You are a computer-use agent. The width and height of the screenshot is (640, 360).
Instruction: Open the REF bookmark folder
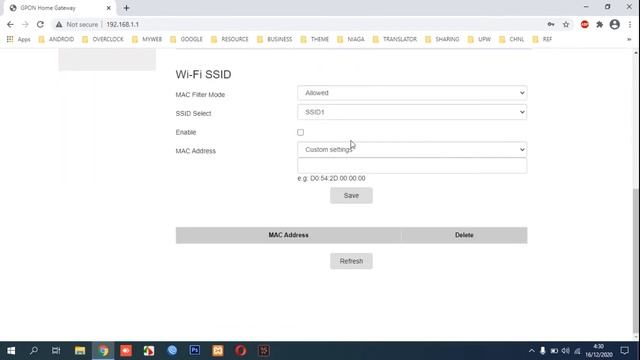[542, 39]
